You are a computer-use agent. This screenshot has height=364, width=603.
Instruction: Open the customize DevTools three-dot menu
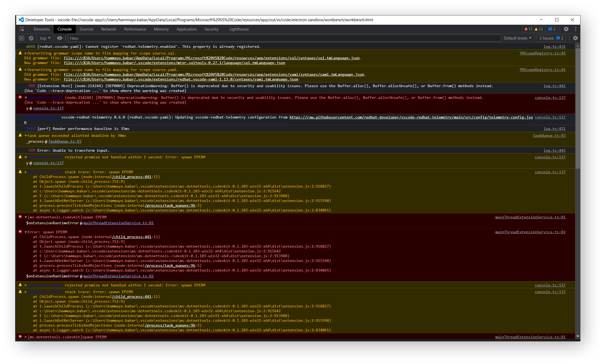pyautogui.click(x=576, y=29)
